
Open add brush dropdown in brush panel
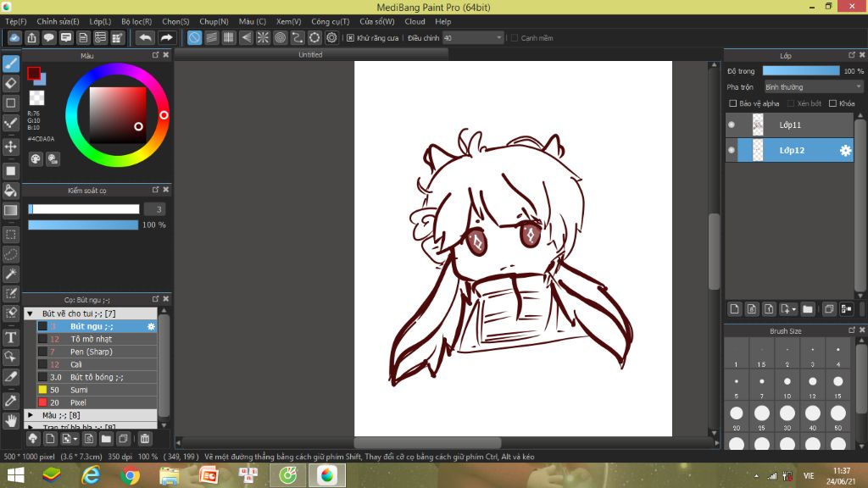(x=75, y=440)
